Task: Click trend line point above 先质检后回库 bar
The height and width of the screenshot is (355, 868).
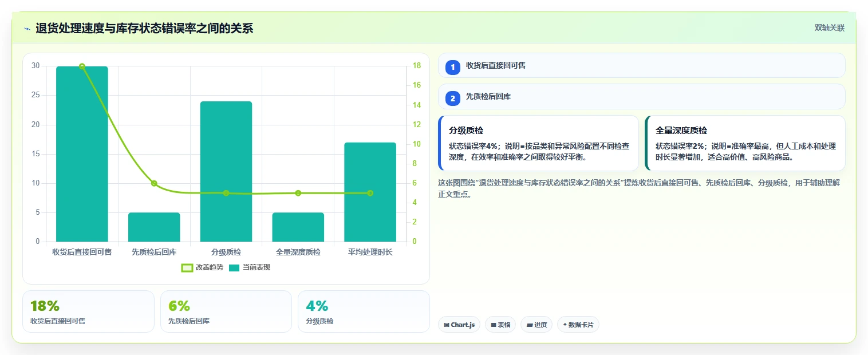Action: 154,183
